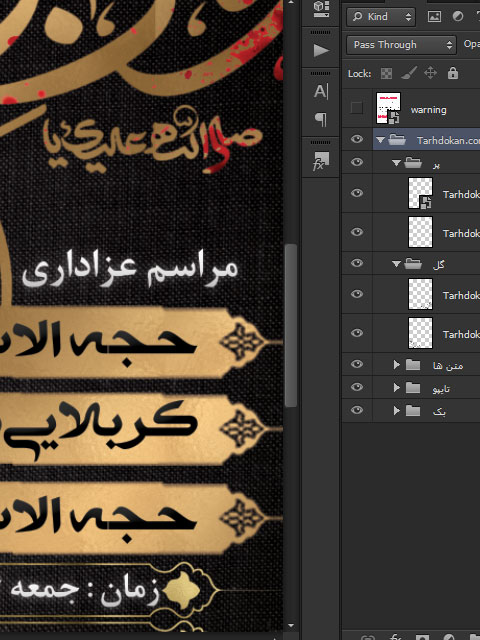
Task: Hide the تایپو group
Action: tap(356, 387)
